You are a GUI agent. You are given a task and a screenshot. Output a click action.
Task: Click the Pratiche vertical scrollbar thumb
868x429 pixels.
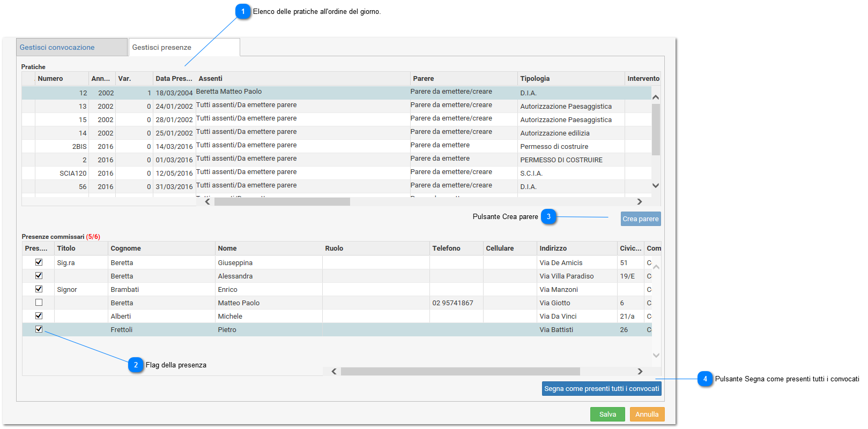click(x=656, y=130)
